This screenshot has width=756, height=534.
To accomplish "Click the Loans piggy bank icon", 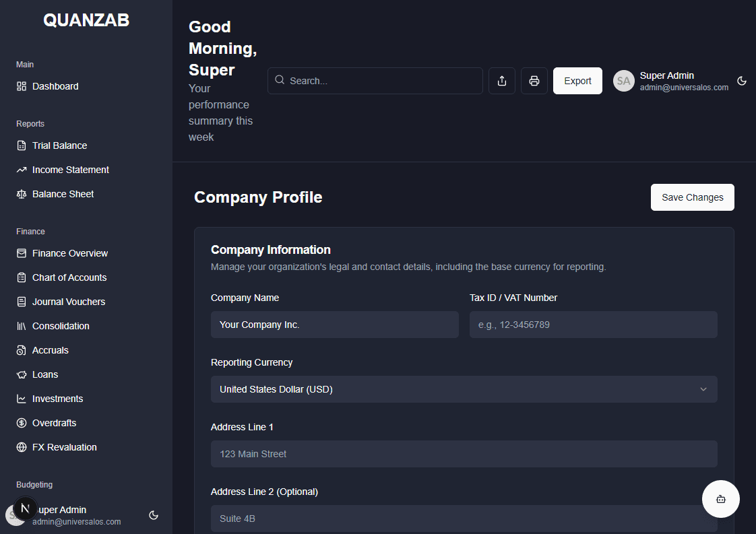I will (x=21, y=374).
